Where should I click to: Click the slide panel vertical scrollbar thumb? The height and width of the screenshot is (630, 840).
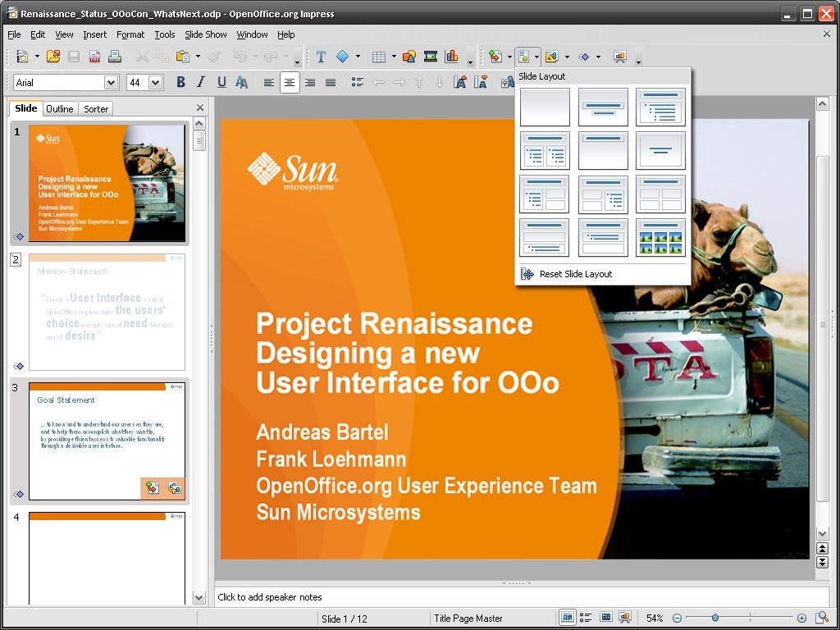pyautogui.click(x=199, y=141)
